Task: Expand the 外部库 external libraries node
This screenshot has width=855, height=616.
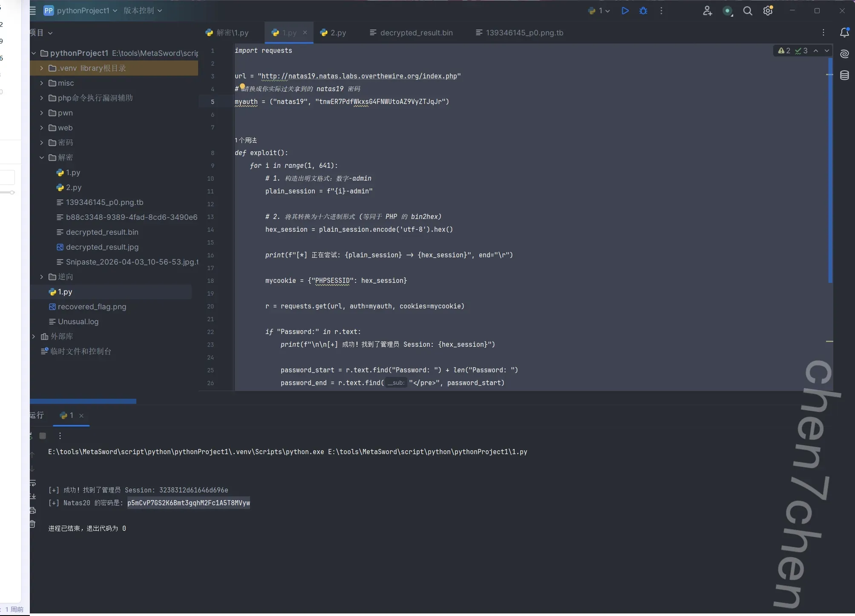Action: 34,337
